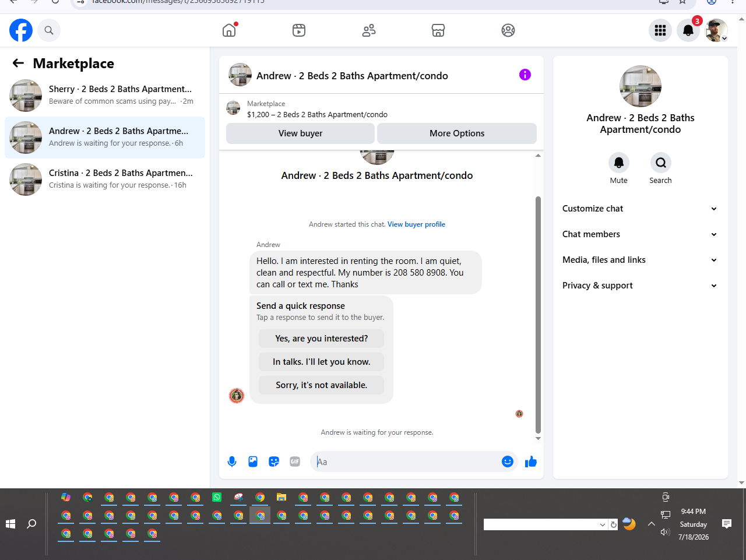Go to the Facebook Home feed icon

229,30
